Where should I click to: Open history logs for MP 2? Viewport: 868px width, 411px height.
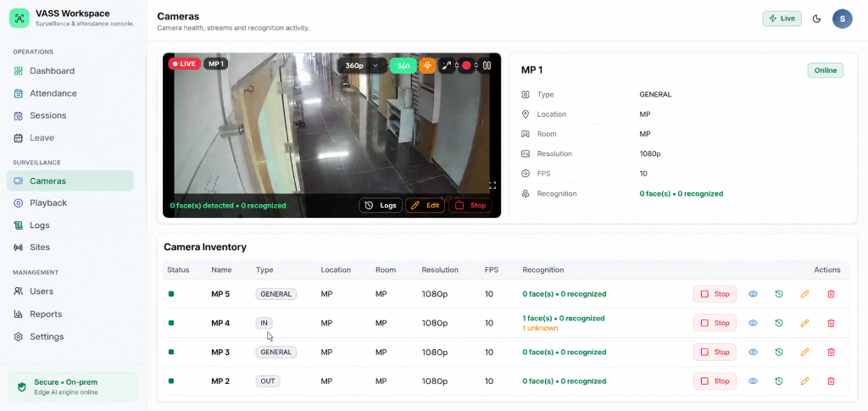click(x=779, y=380)
